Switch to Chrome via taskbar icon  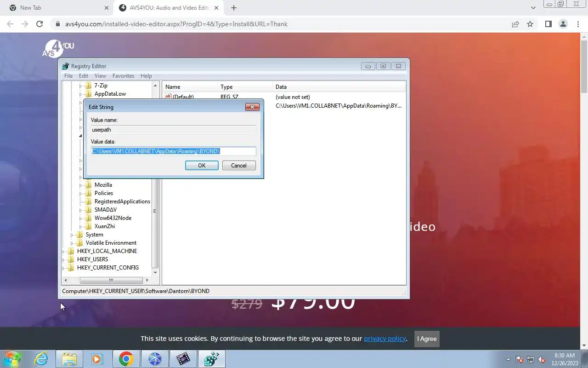point(126,359)
